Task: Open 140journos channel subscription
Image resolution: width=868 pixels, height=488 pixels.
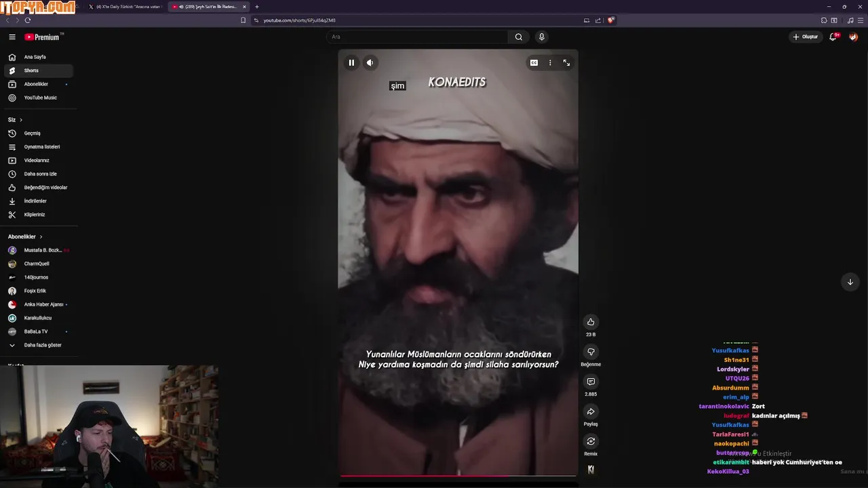Action: (x=39, y=277)
